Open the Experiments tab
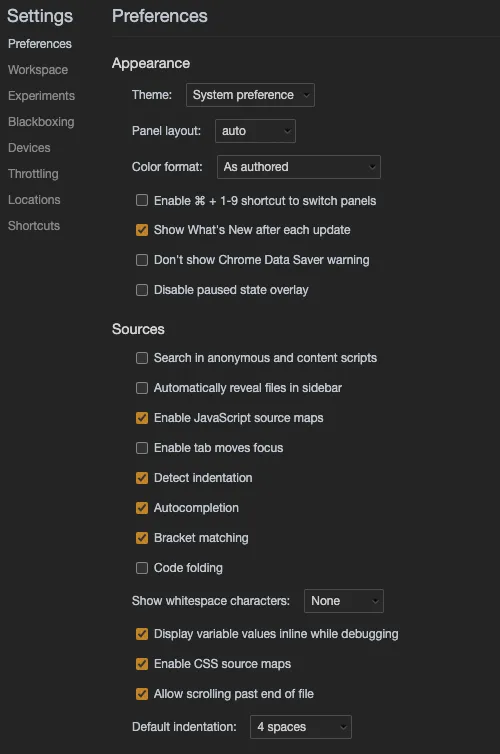The image size is (500, 754). click(41, 96)
